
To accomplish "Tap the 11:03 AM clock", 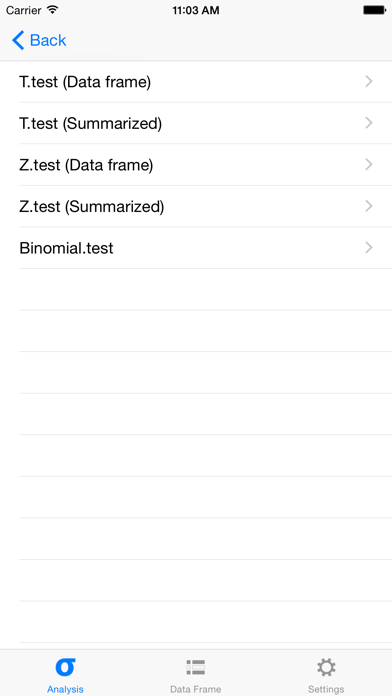I will [x=196, y=10].
